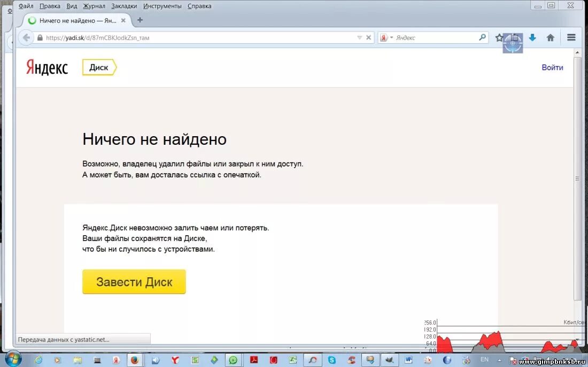
Task: Open the Инструменты menu
Action: 163,6
